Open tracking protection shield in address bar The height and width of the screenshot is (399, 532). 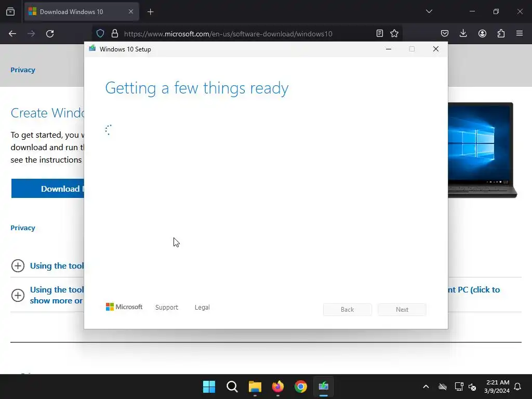pyautogui.click(x=100, y=33)
